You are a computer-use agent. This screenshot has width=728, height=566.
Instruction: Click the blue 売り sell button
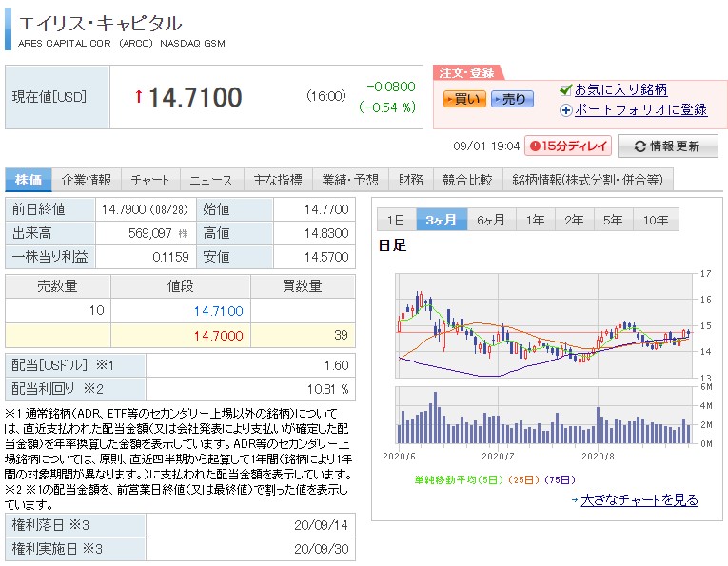(x=513, y=99)
